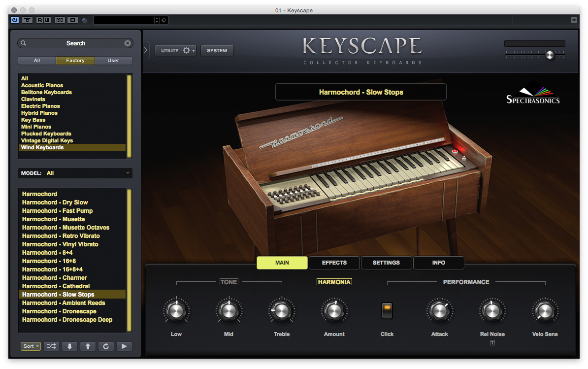The image size is (588, 369).
Task: Click the refresh patch icon
Action: tap(106, 346)
